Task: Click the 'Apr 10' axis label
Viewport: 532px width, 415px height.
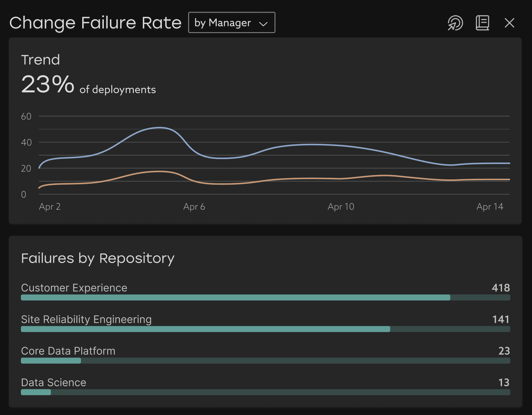Action: click(341, 207)
